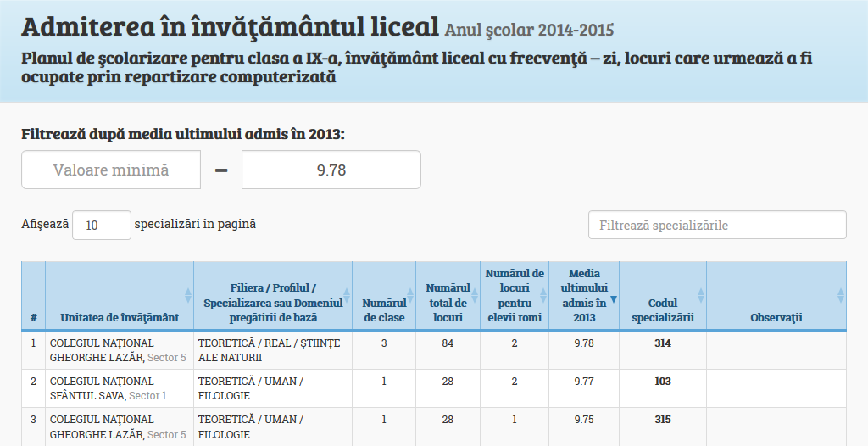Viewport: 868px width, 446px height.
Task: Sort by Codul specializării column arrows
Action: (x=701, y=295)
